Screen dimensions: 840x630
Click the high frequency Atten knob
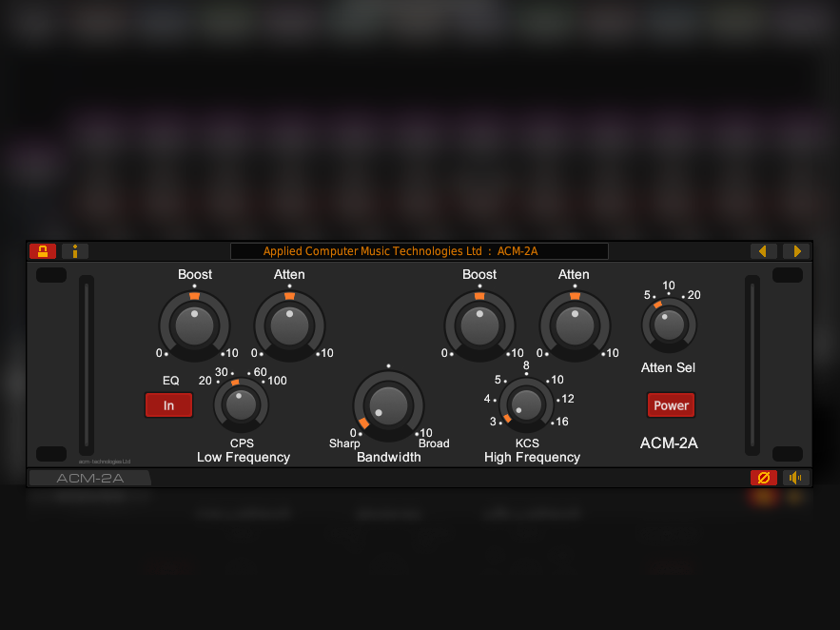[x=575, y=325]
